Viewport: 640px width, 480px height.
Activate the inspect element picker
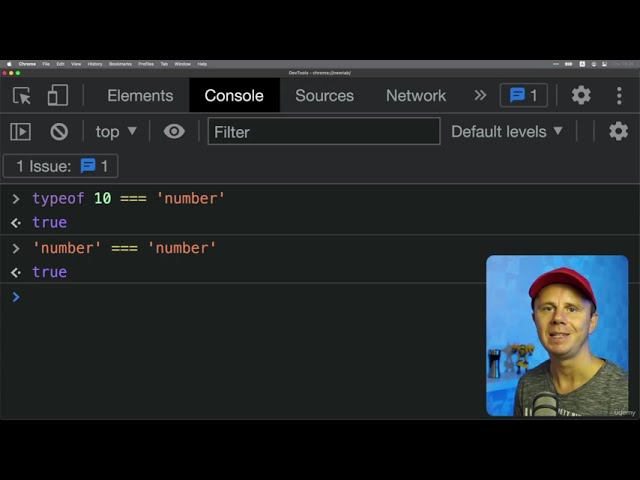pos(22,96)
